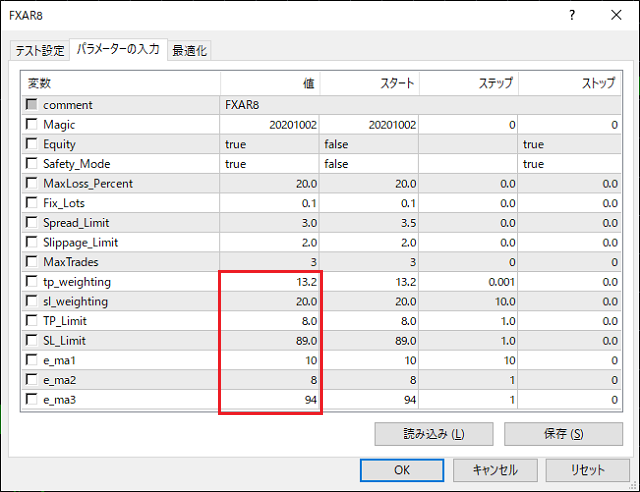Tick the Equity checkbox
Viewport: 640px width, 492px height.
point(31,143)
